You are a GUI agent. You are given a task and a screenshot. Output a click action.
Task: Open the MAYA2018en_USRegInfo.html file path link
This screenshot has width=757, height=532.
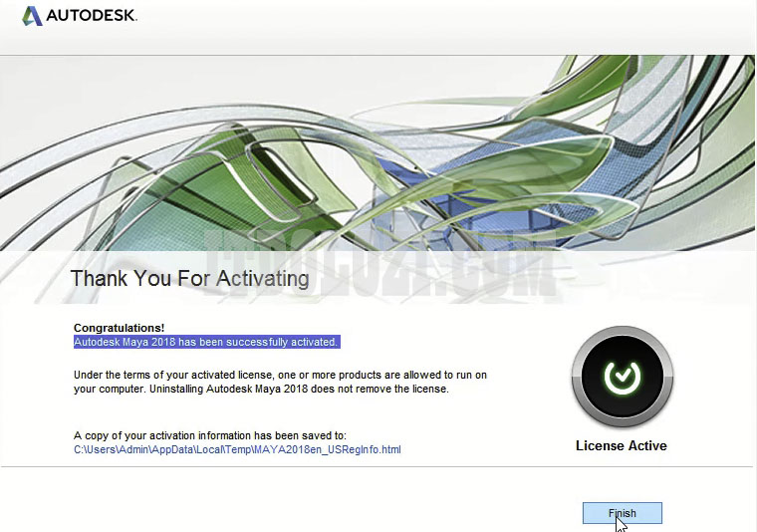click(237, 449)
